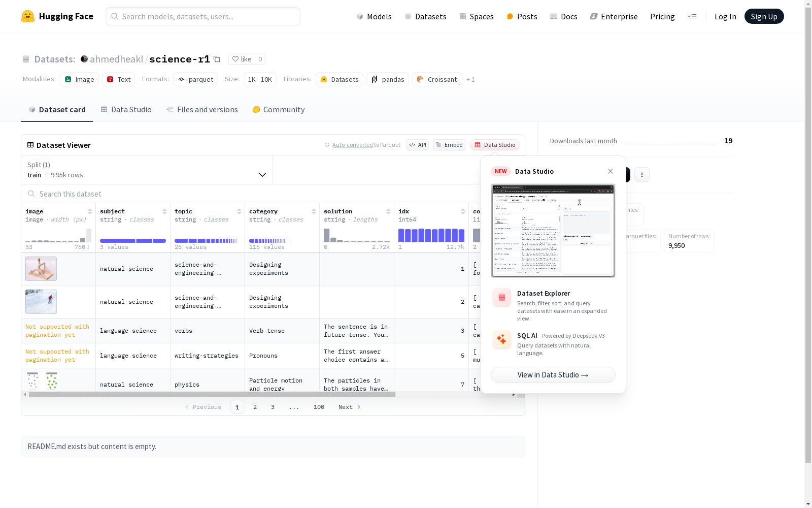Show the +1 more libraries

[470, 79]
